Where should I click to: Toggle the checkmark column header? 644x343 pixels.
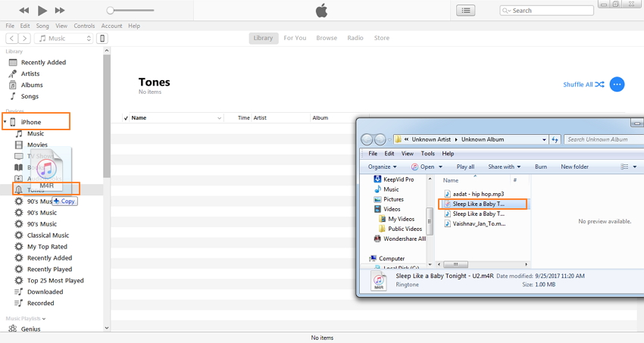pyautogui.click(x=126, y=118)
